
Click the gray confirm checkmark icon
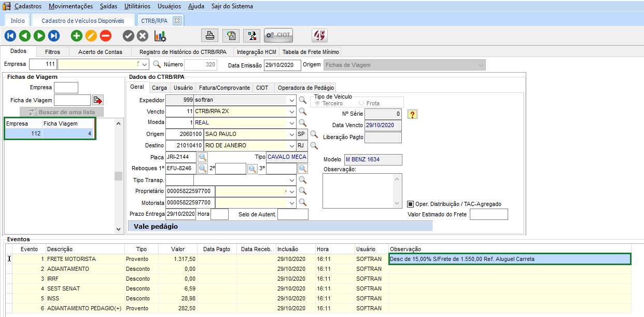[128, 36]
